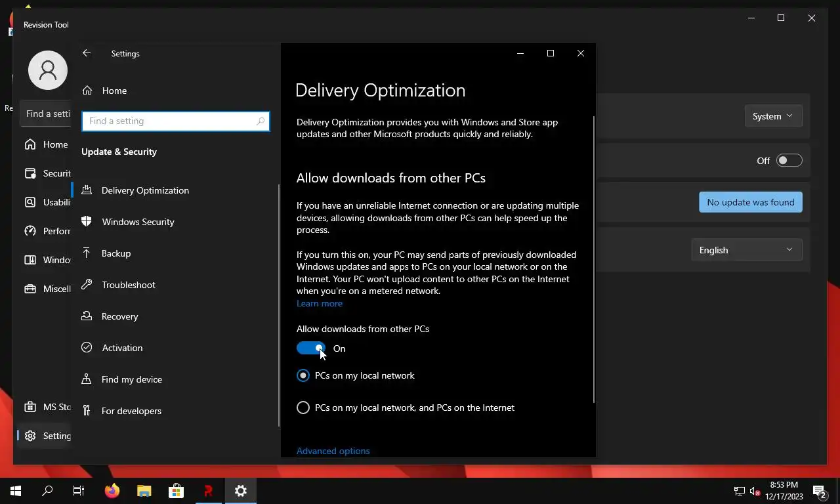Open the English language dropdown
Viewport: 840px width, 504px height.
pyautogui.click(x=747, y=250)
